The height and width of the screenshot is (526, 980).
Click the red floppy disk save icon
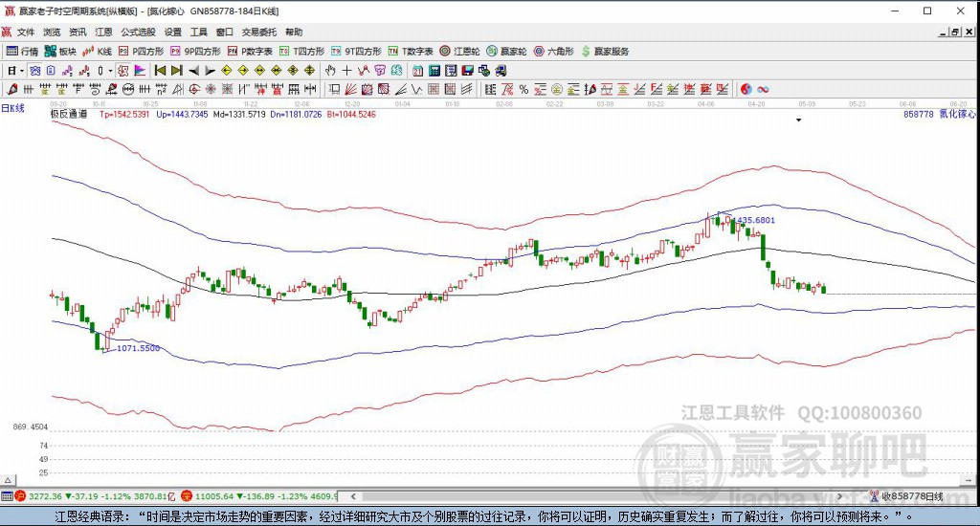pos(467,71)
